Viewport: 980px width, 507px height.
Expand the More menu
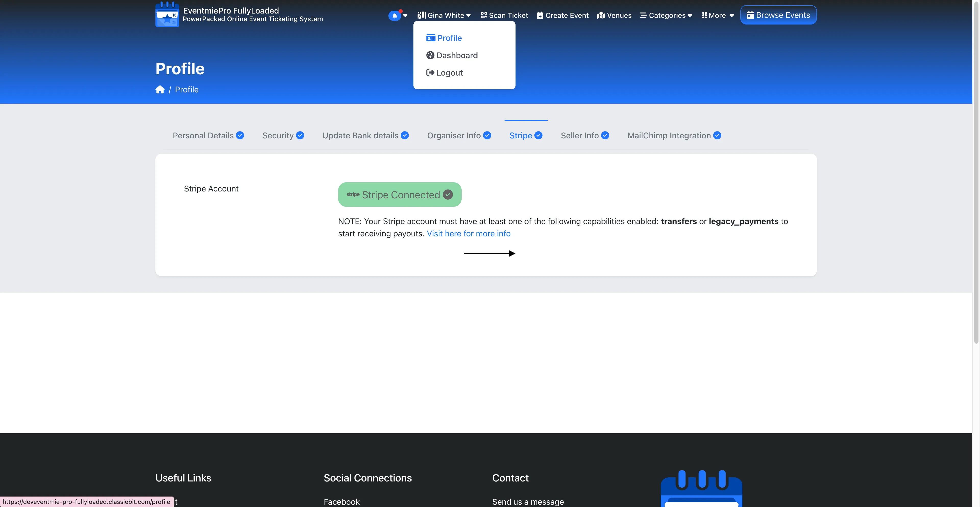click(717, 15)
